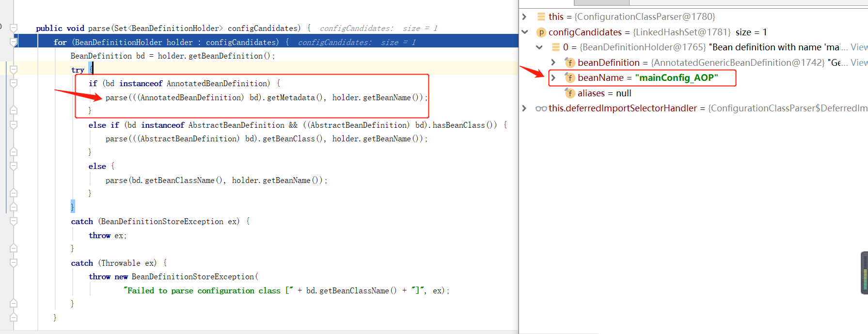Image resolution: width=868 pixels, height=334 pixels.
Task: Click 'Set<BeanDefinitionHolder>' in method signature
Action: tap(169, 28)
